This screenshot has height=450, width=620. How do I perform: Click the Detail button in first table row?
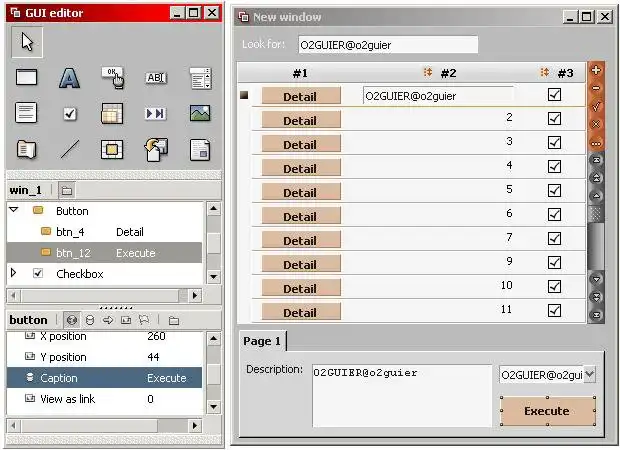click(301, 96)
